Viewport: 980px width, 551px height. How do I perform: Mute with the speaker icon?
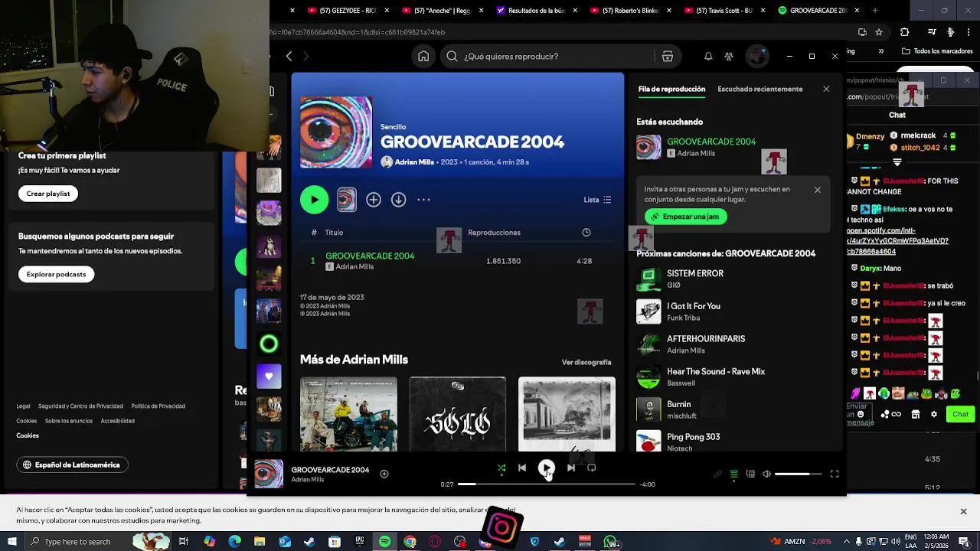click(x=766, y=474)
